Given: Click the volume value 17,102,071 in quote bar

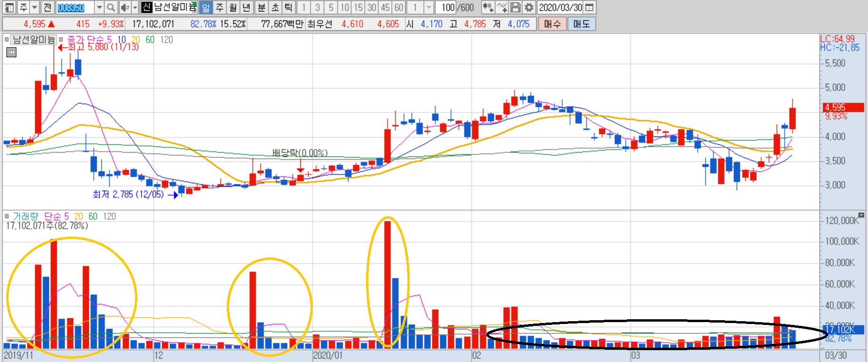Looking at the screenshot, I should tap(153, 24).
